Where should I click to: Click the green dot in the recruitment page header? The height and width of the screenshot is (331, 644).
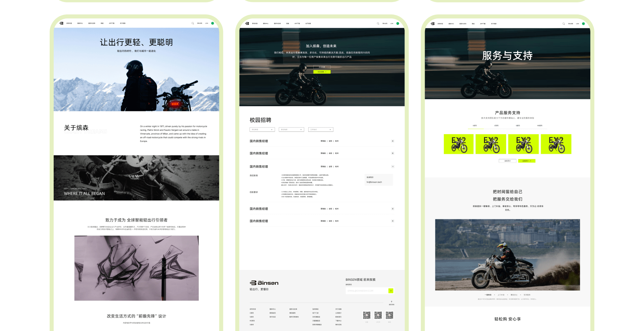(398, 23)
